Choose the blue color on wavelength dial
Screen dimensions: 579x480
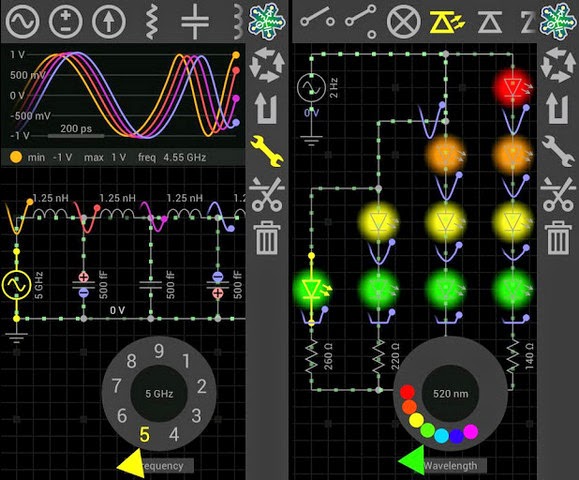(456, 436)
